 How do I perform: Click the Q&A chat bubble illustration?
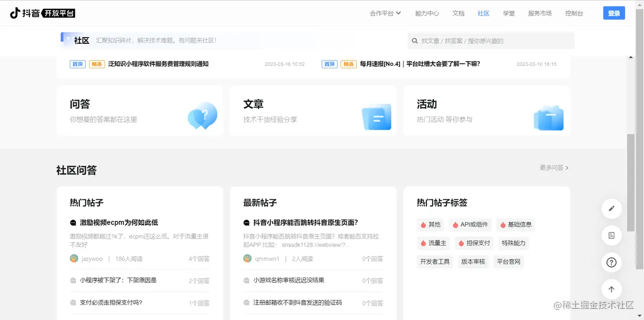pos(202,116)
